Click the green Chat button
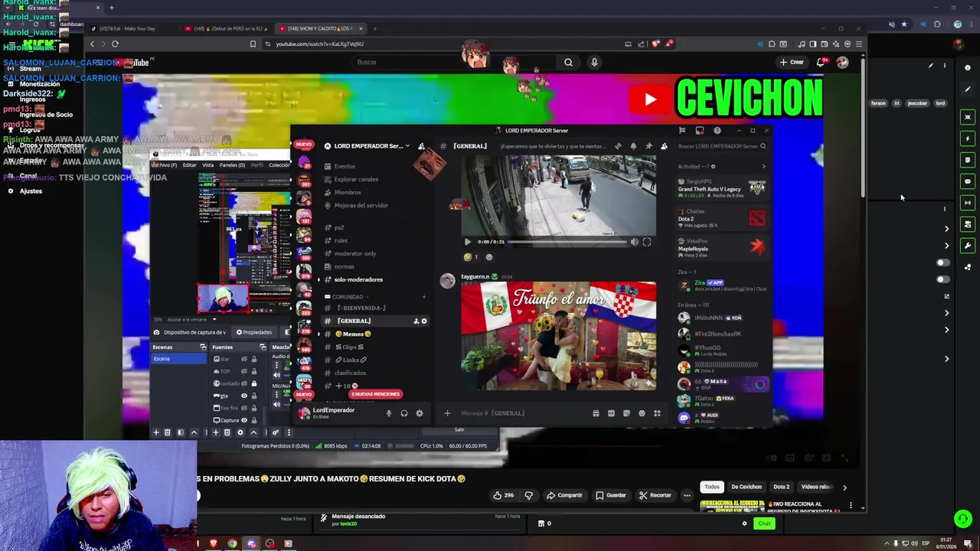Viewport: 980px width, 551px height. pyautogui.click(x=764, y=523)
